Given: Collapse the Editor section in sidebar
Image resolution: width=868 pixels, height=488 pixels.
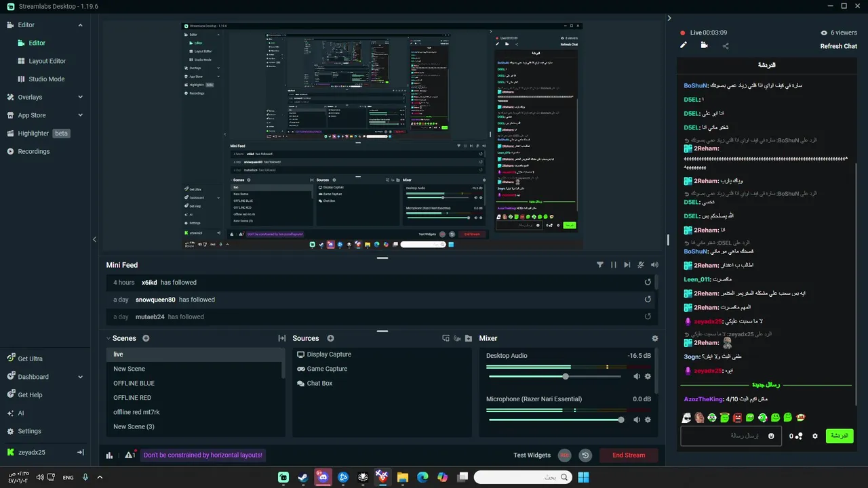Looking at the screenshot, I should click(x=80, y=25).
